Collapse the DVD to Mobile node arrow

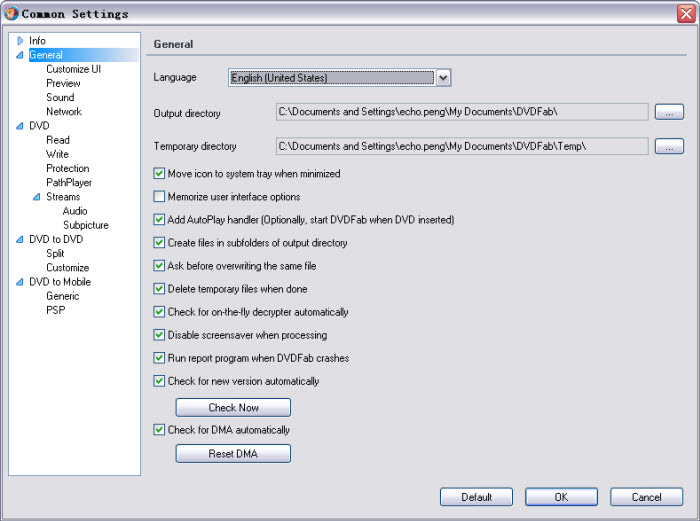point(20,282)
